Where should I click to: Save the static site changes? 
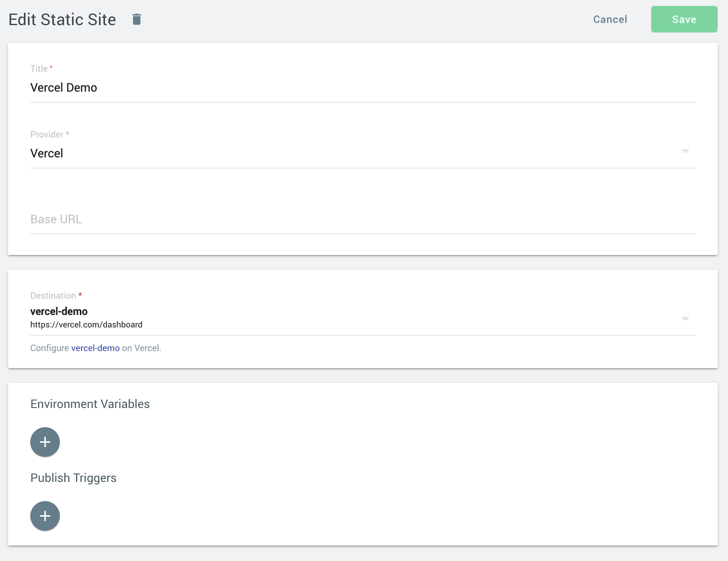(684, 19)
